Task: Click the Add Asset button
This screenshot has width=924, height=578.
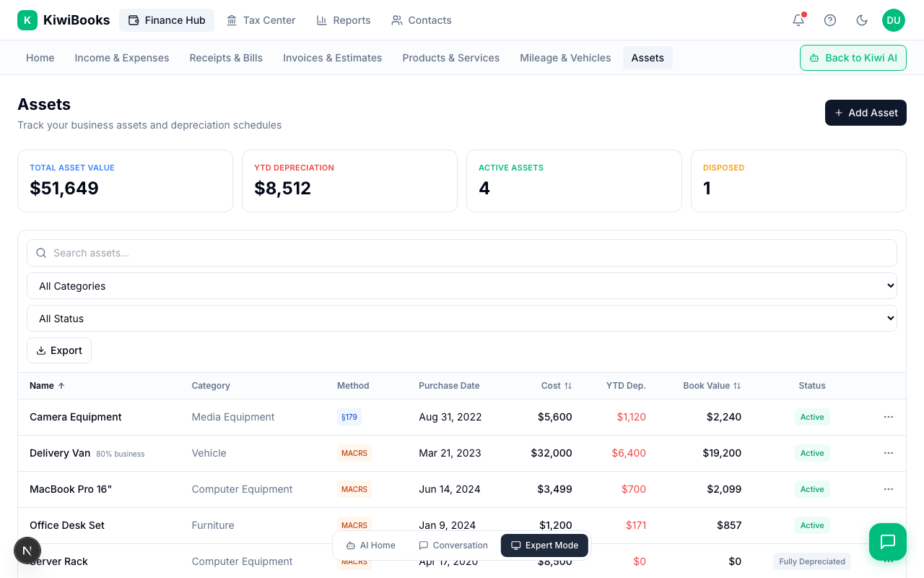Action: (x=866, y=113)
